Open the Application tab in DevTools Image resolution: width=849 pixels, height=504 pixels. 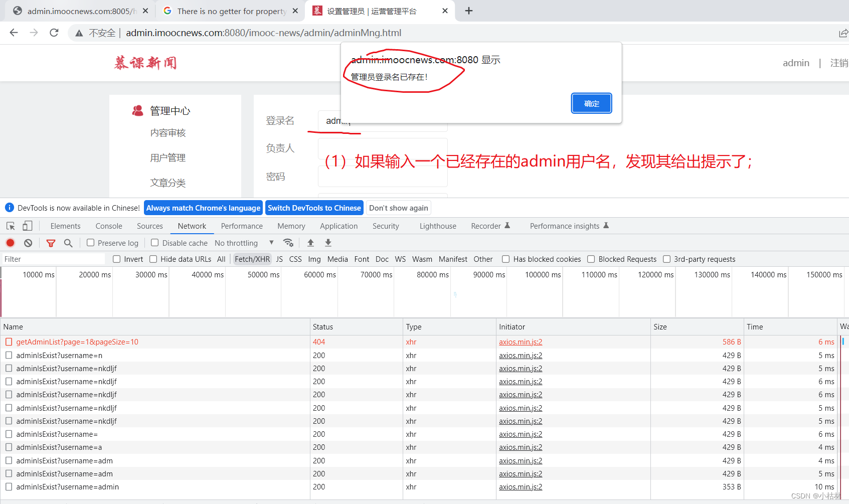(x=338, y=226)
